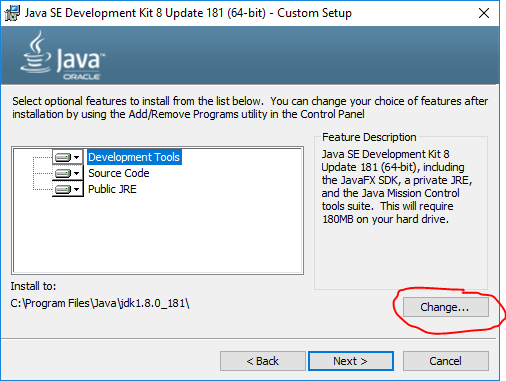Click the Java Oracle logo
Image resolution: width=506 pixels, height=381 pixels.
click(62, 55)
